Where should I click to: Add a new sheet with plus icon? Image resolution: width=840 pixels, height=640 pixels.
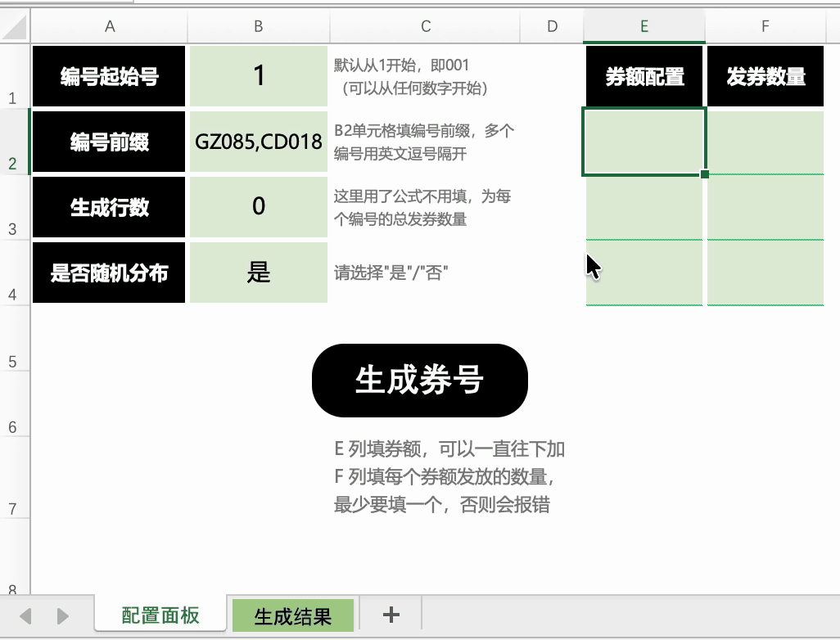click(x=391, y=615)
